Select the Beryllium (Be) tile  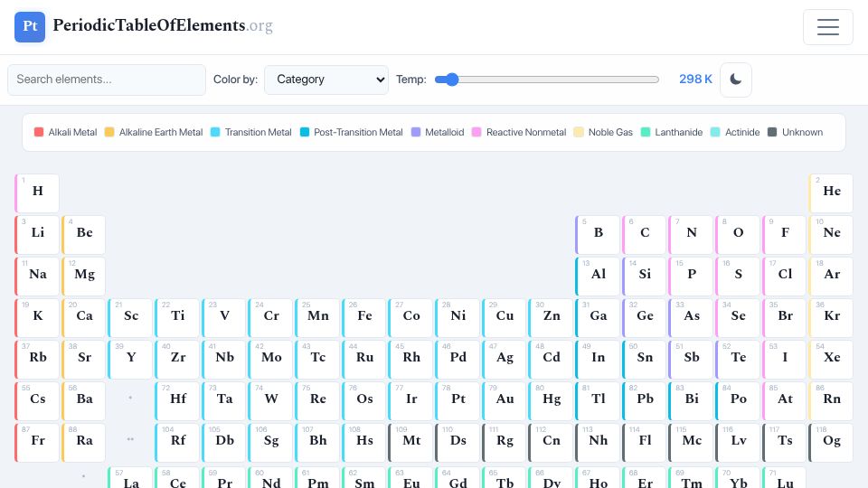click(83, 235)
